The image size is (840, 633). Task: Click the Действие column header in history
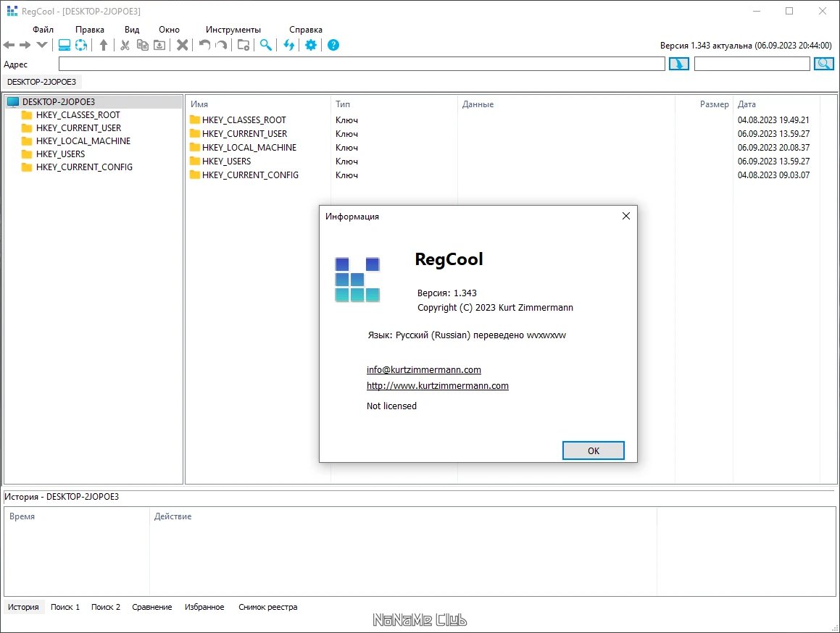(403, 516)
